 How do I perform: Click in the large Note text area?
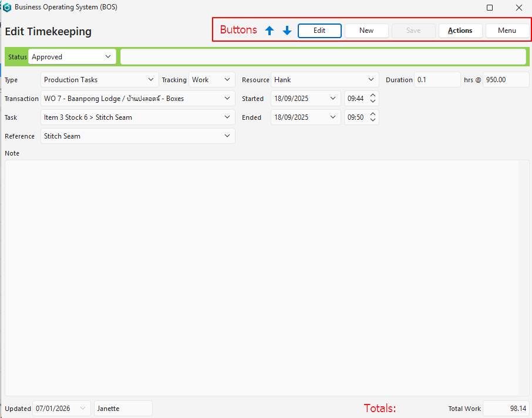261,276
